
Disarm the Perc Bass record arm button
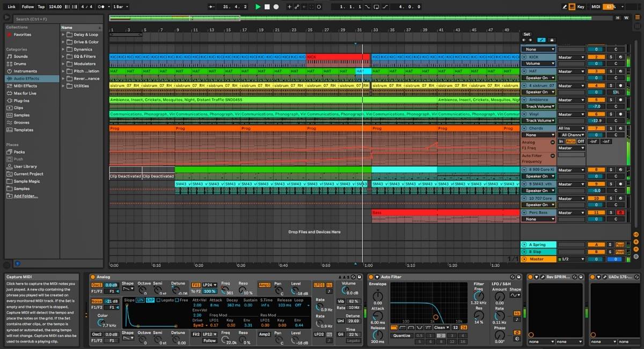click(x=620, y=213)
